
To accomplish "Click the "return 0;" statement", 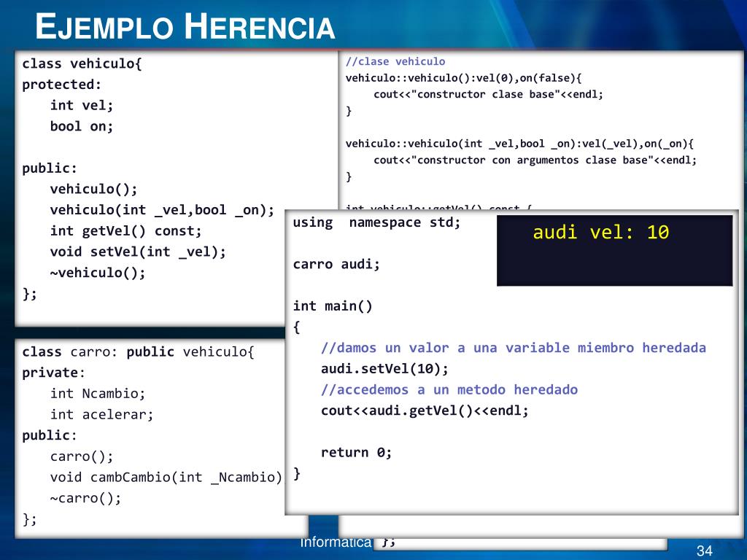I will pos(356,453).
